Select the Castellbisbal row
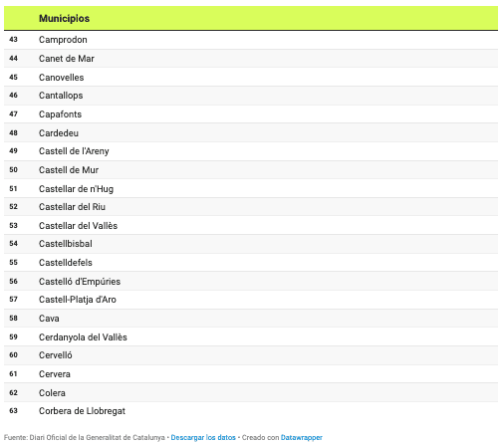Viewport: 504px width, 444px height. click(251, 244)
